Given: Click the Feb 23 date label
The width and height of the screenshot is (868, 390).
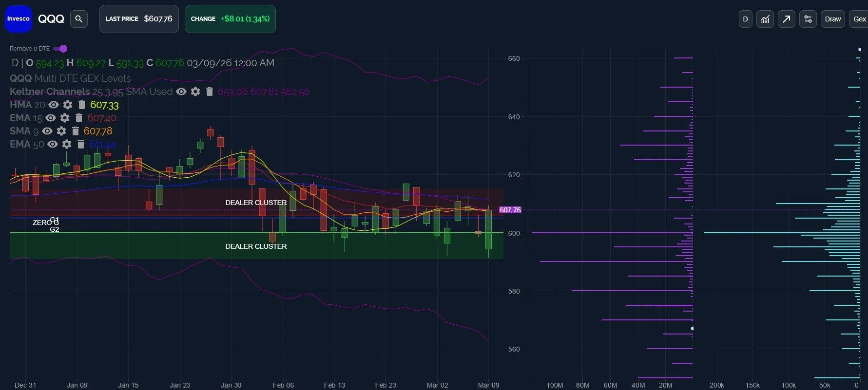Looking at the screenshot, I should (386, 385).
